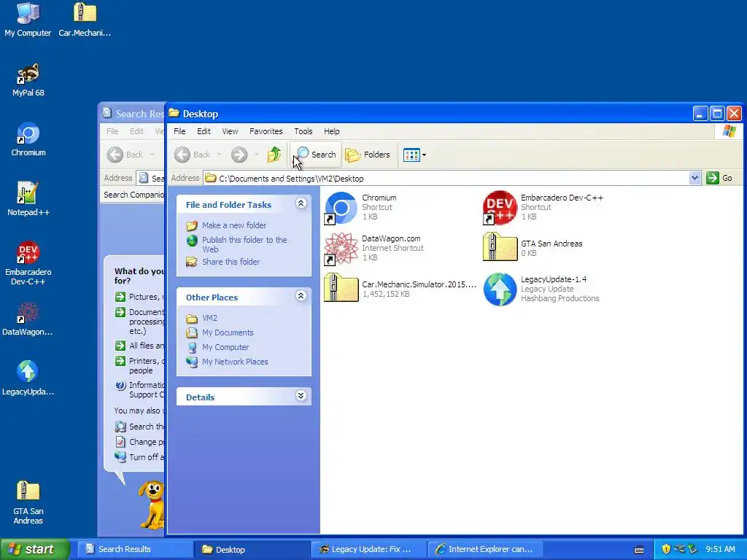The image size is (747, 560).
Task: Click the Up folder toolbar icon
Action: tap(274, 155)
